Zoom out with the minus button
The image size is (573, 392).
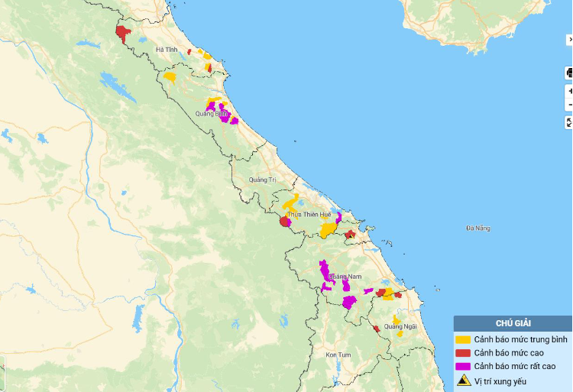pos(569,105)
